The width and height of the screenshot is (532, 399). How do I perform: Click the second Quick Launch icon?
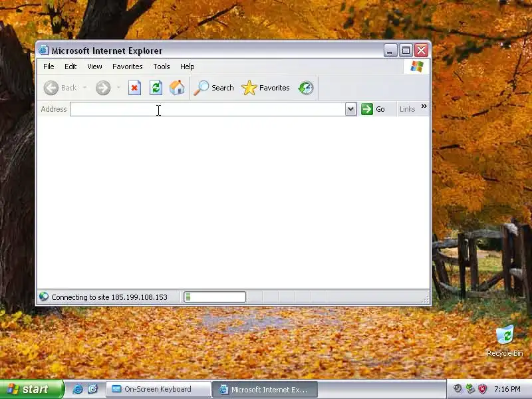(x=92, y=389)
